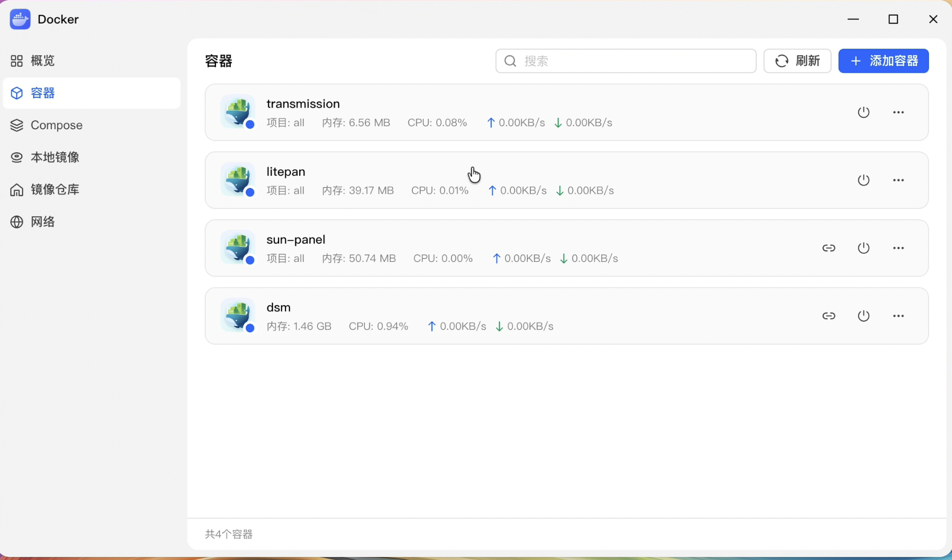The width and height of the screenshot is (952, 560).
Task: Open 镜像仓库 image registry
Action: point(92,189)
